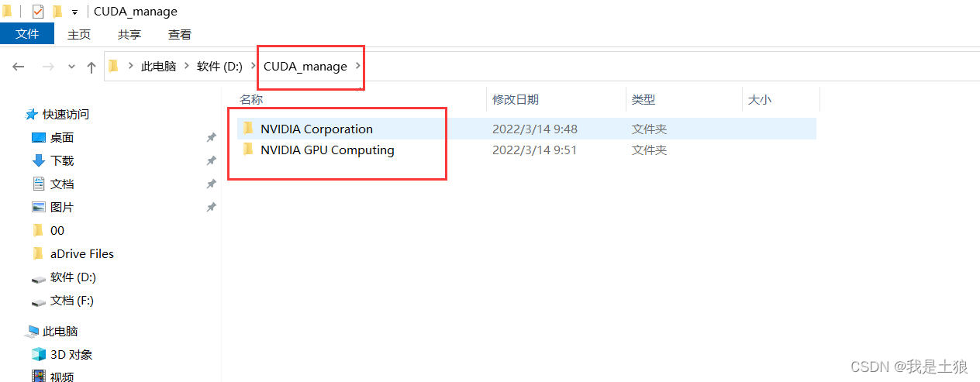
Task: Switch to the 共享 ribbon tab
Action: coord(129,34)
